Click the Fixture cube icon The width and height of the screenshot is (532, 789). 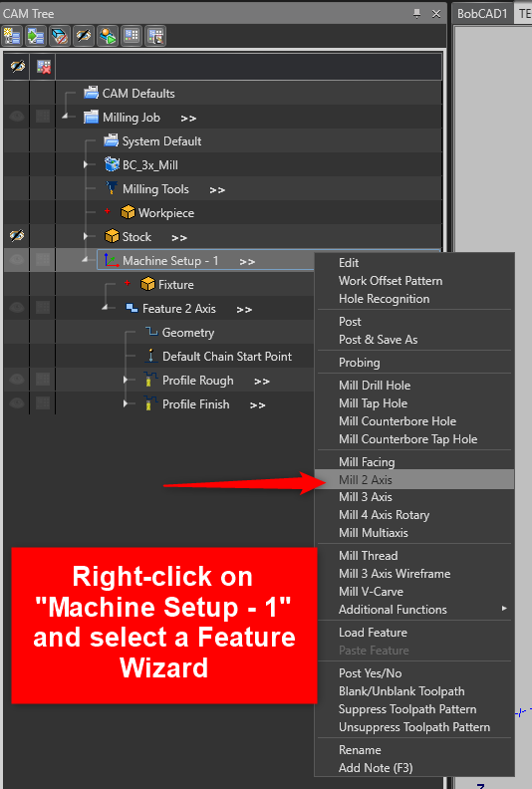point(147,284)
